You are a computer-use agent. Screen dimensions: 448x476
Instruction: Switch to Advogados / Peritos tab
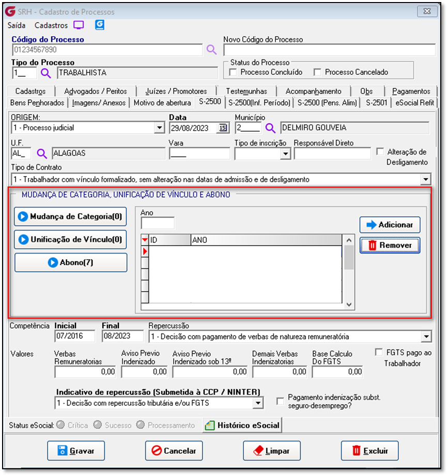(x=96, y=91)
